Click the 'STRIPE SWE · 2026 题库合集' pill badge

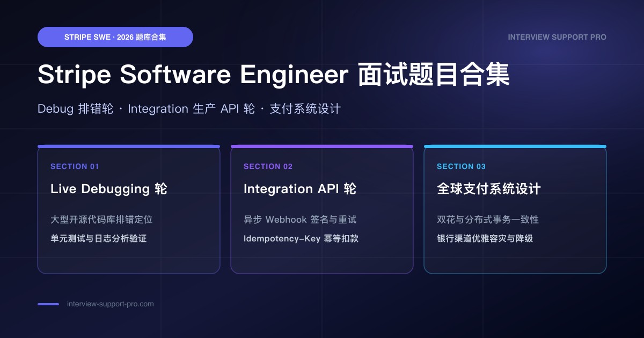(115, 37)
